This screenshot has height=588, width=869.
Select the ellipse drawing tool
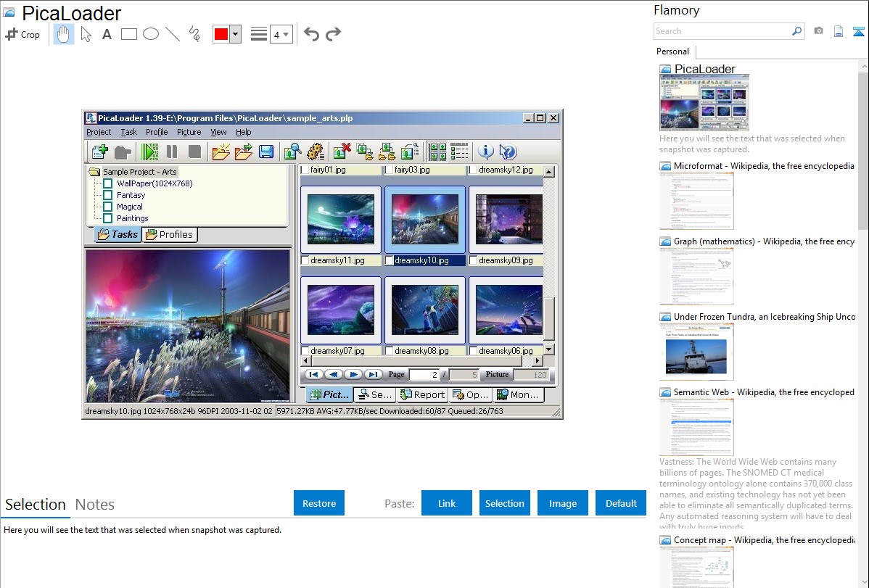[151, 34]
